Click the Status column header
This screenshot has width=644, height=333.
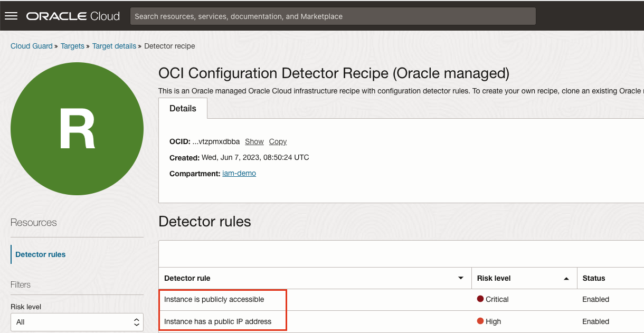coord(594,278)
